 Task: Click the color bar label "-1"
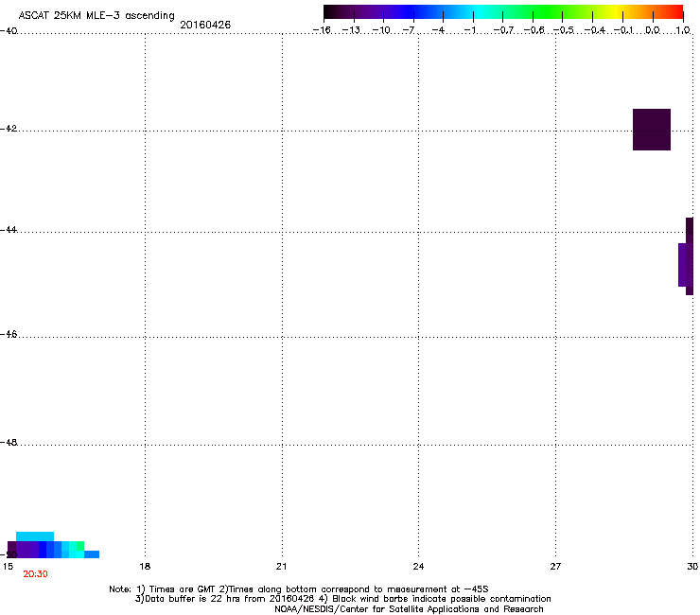tap(469, 30)
